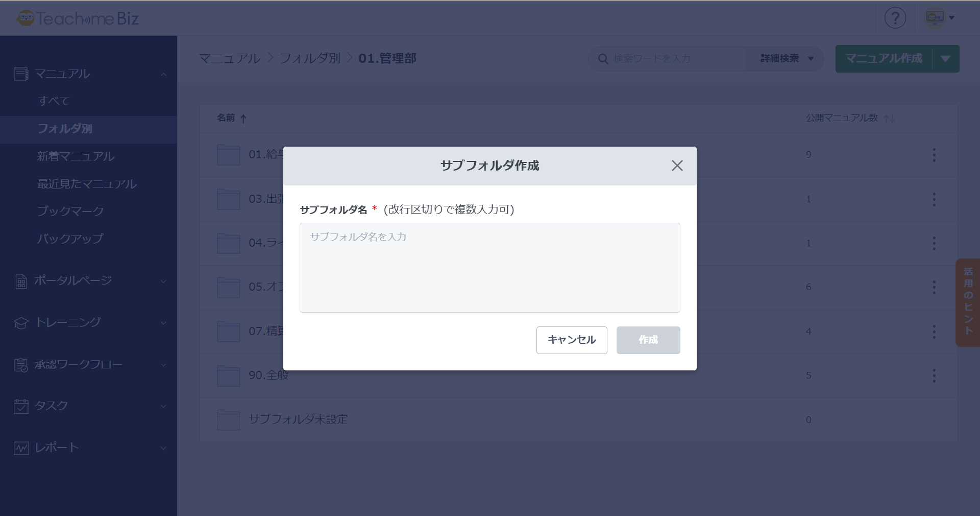Click the search magnifier icon
Viewport: 980px width, 516px height.
click(x=603, y=59)
